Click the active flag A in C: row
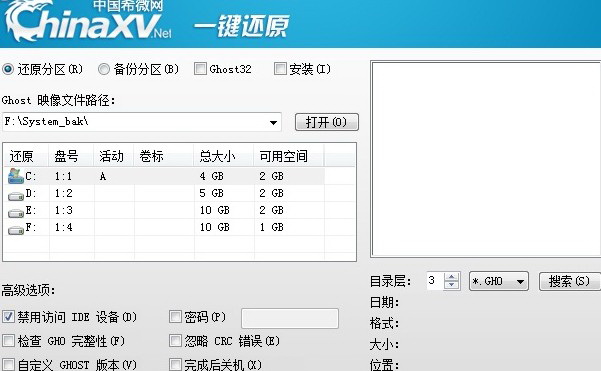Viewport: 601px width, 371px height. click(x=103, y=176)
